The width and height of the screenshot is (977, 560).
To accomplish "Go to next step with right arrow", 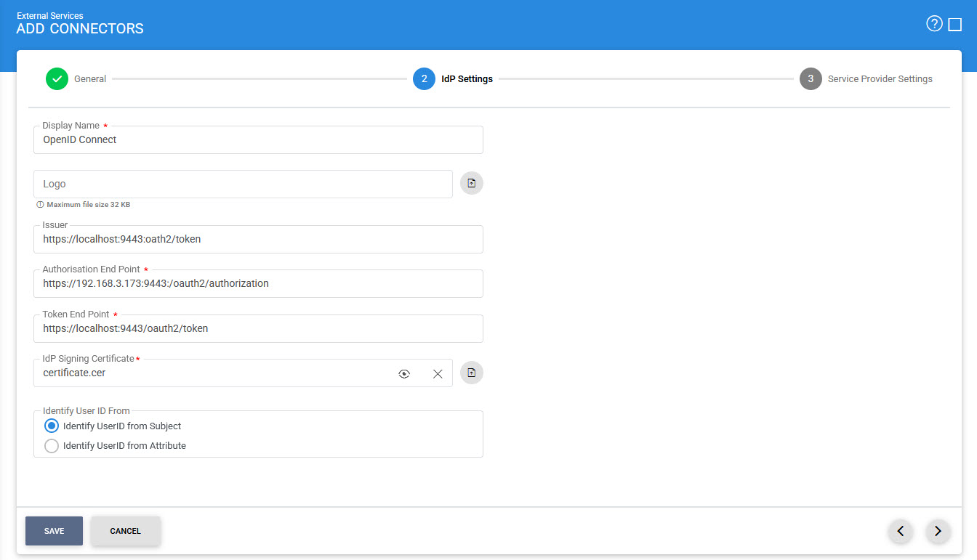I will (x=938, y=531).
